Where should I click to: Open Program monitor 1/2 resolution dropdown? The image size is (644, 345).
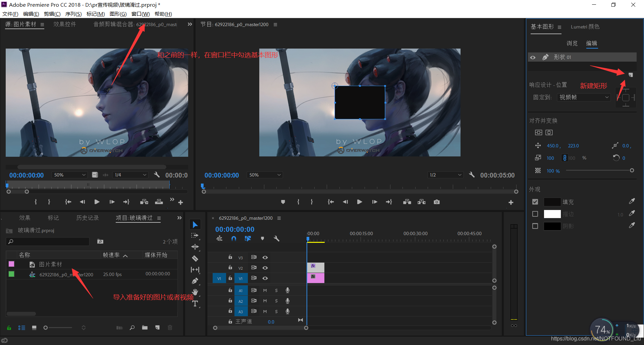(445, 175)
